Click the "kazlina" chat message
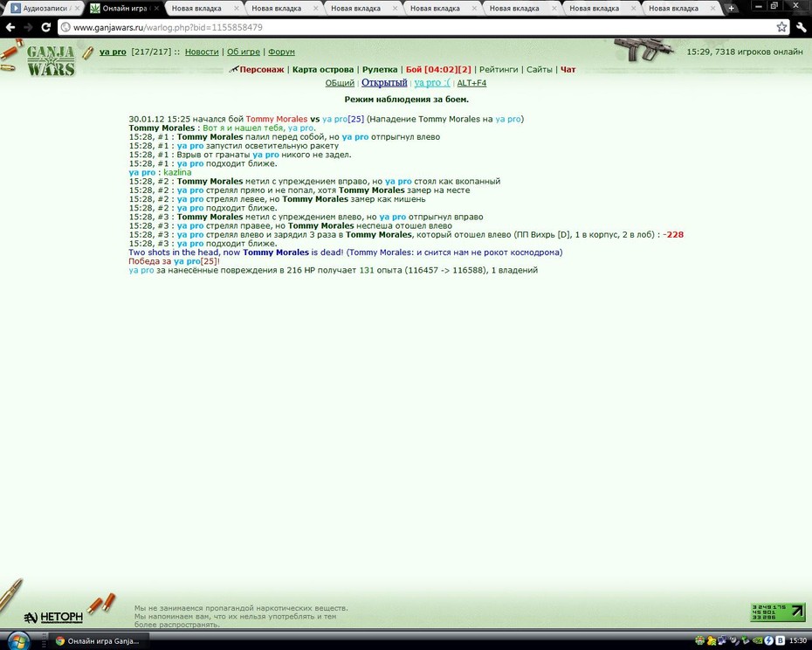Screen dimensions: 812x650 pos(177,173)
